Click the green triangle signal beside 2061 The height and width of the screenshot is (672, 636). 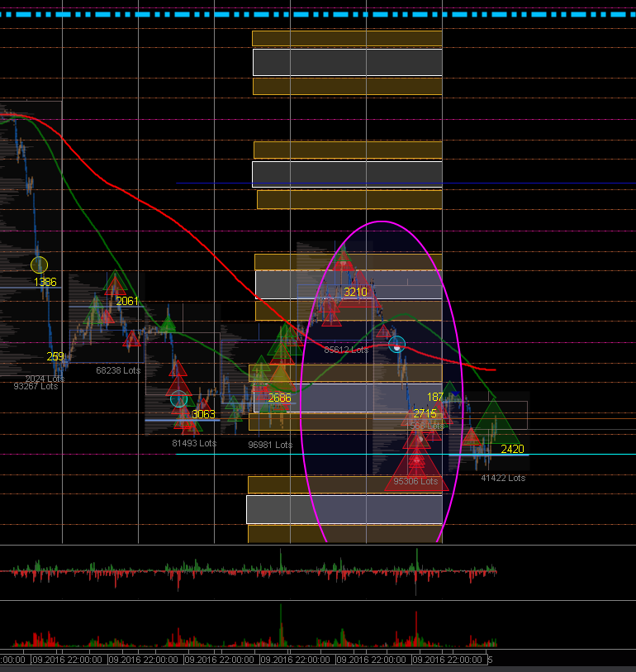pyautogui.click(x=114, y=284)
